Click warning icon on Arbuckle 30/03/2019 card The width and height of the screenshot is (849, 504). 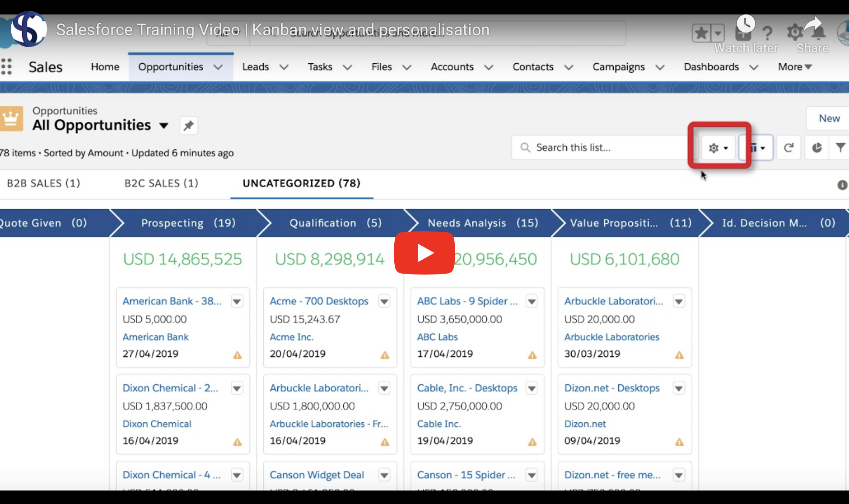[x=679, y=355]
